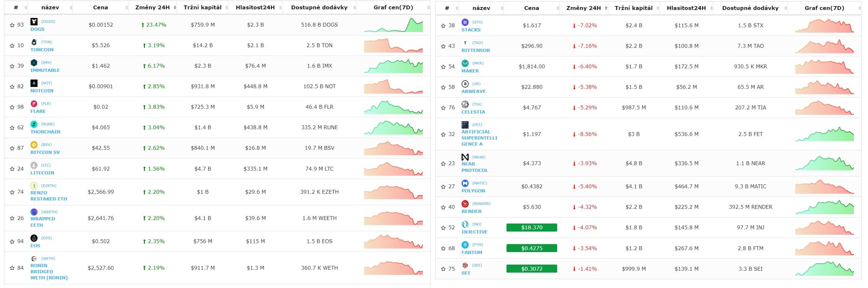The image size is (868, 288).
Task: Sort left table by Dostupné dodávky
Action: pyautogui.click(x=319, y=7)
